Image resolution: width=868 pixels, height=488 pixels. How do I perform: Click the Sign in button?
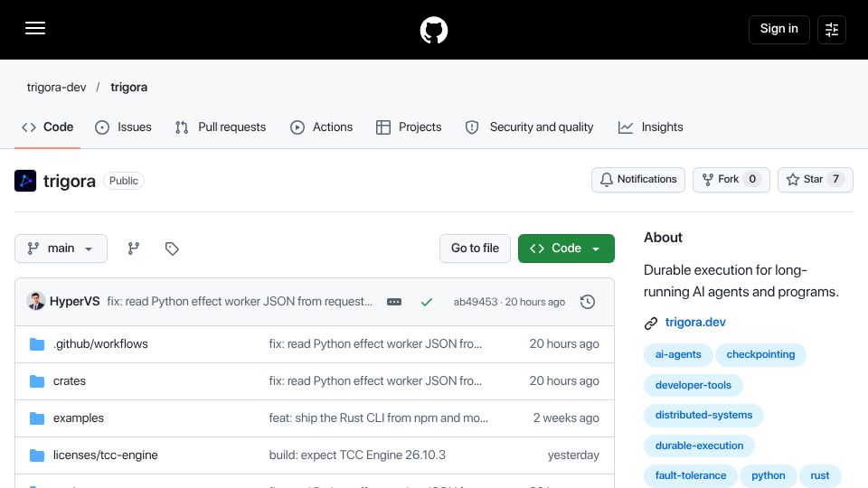(778, 29)
